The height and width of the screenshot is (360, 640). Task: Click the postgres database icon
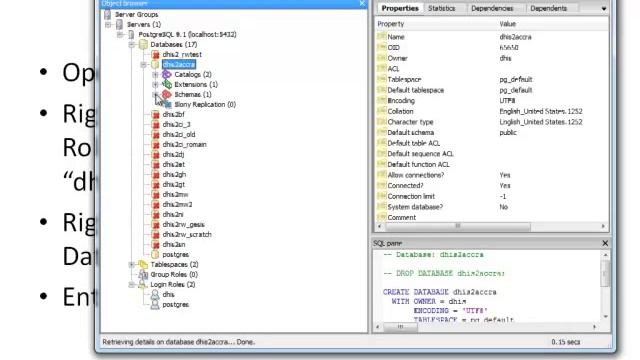(155, 255)
